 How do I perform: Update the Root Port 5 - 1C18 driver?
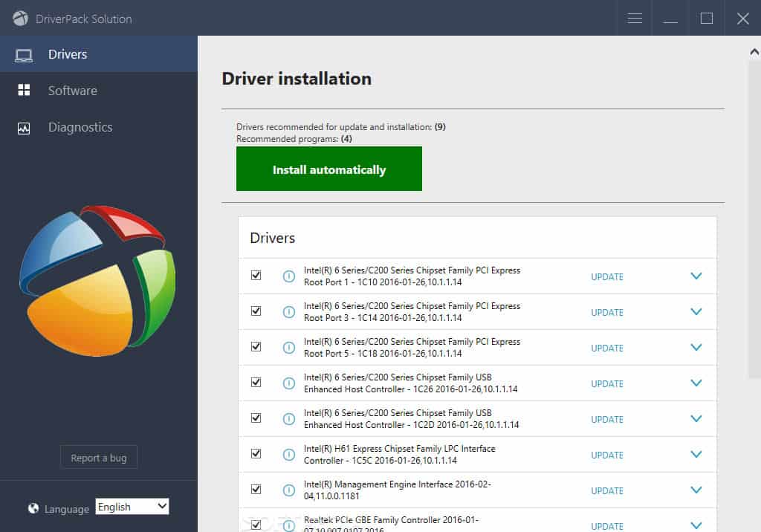pos(607,348)
